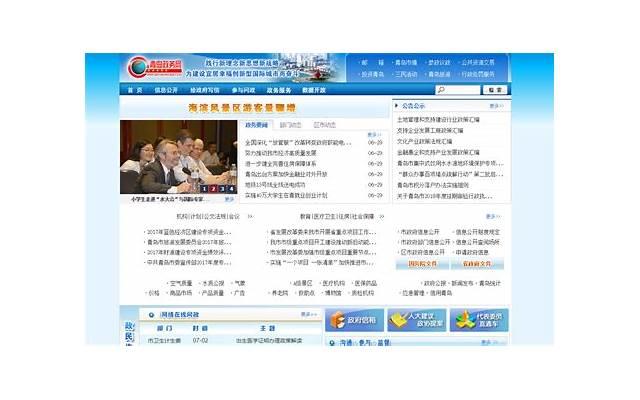Open the 政府公报 quick link
The width and height of the screenshot is (640, 400).
tap(435, 283)
